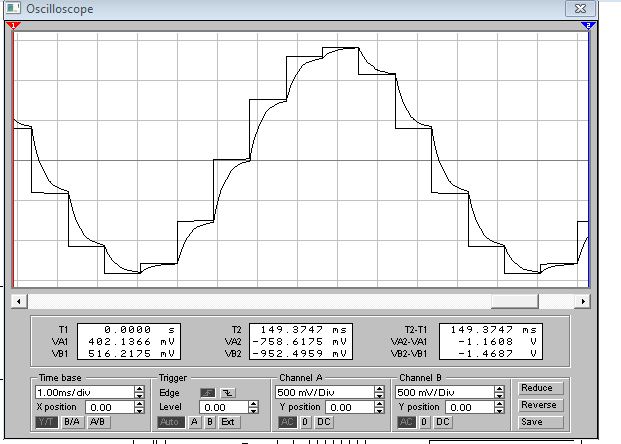This screenshot has height=444, width=621.
Task: Click the Oscilloscope window title icon
Action: click(x=13, y=8)
